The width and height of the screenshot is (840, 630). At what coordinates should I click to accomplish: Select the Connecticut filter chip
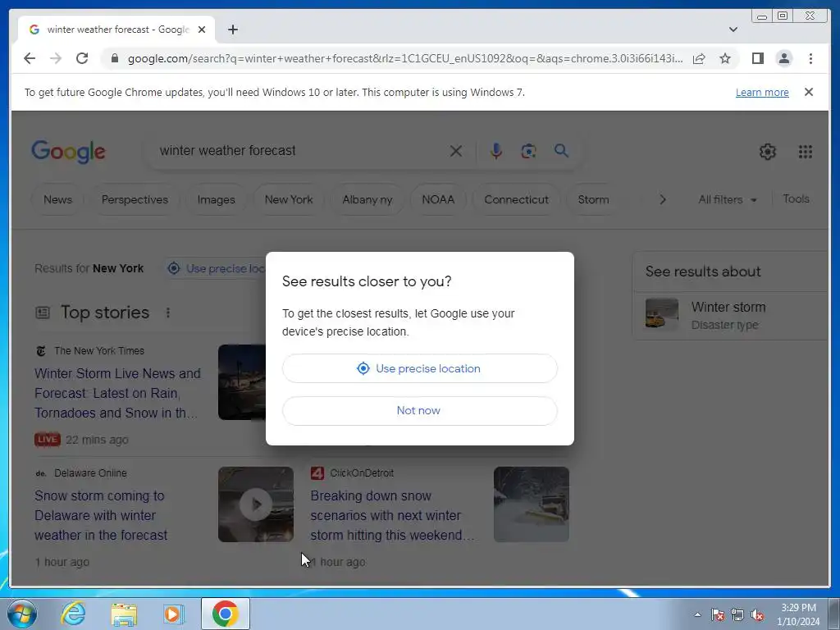tap(516, 199)
